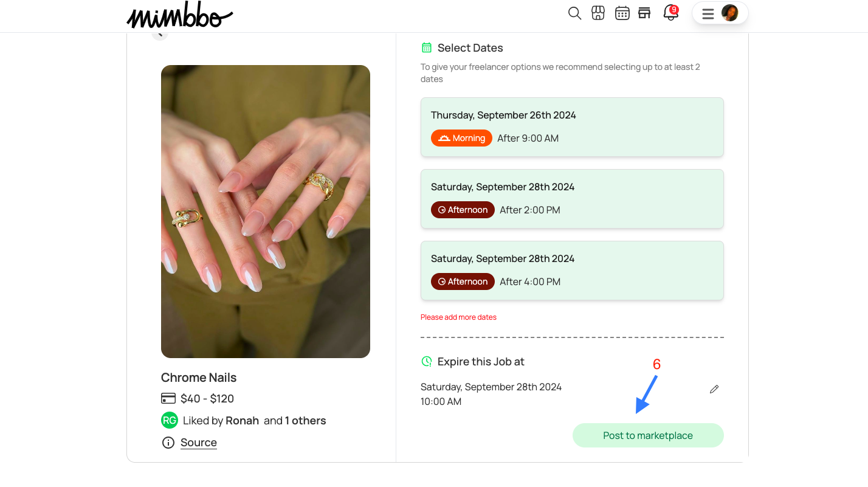The height and width of the screenshot is (487, 868).
Task: Click the Chrome Nails photo thumbnail
Action: coord(266,212)
